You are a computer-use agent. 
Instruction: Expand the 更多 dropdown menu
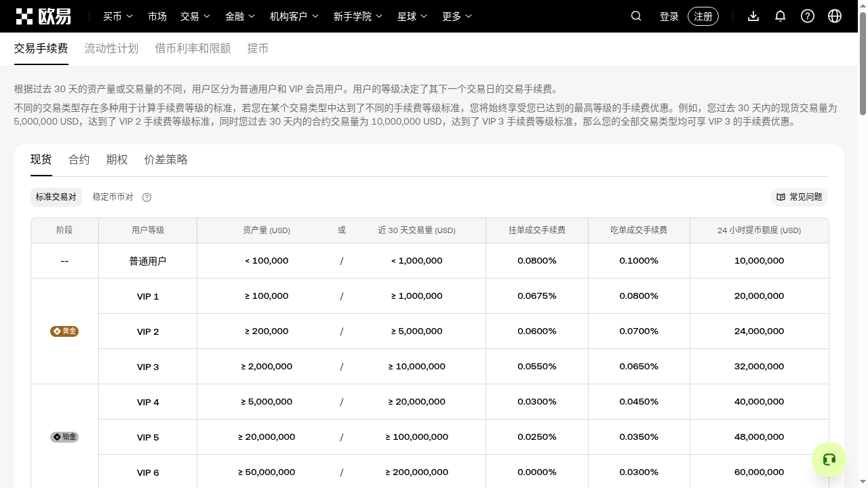pos(457,16)
